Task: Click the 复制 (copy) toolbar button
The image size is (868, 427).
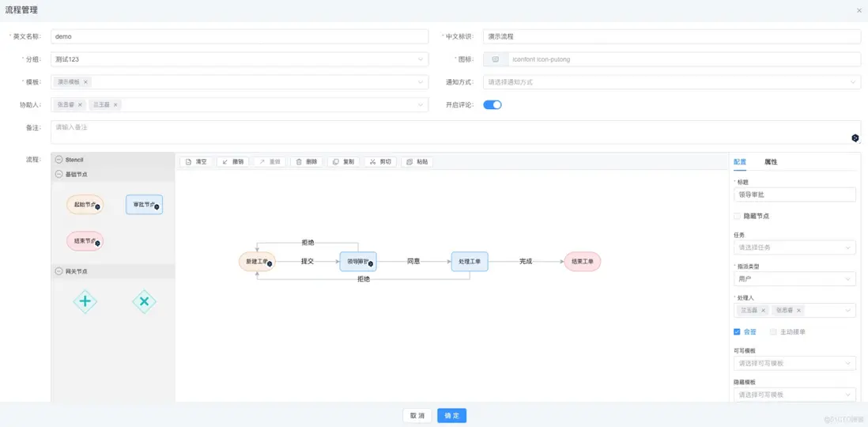Action: tap(343, 162)
